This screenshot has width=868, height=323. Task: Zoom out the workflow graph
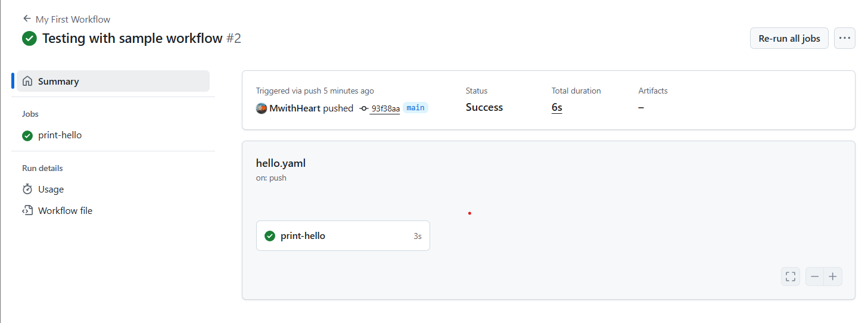pyautogui.click(x=815, y=277)
